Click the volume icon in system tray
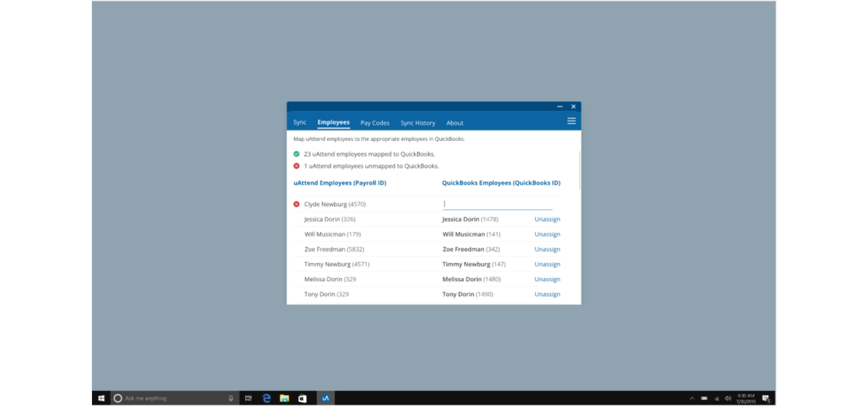 [x=728, y=398]
